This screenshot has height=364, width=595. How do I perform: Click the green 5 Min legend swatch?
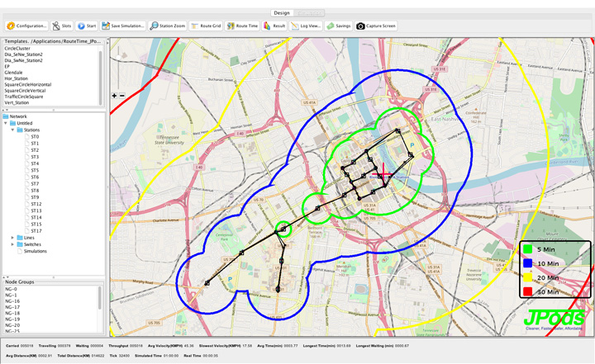[526, 248]
